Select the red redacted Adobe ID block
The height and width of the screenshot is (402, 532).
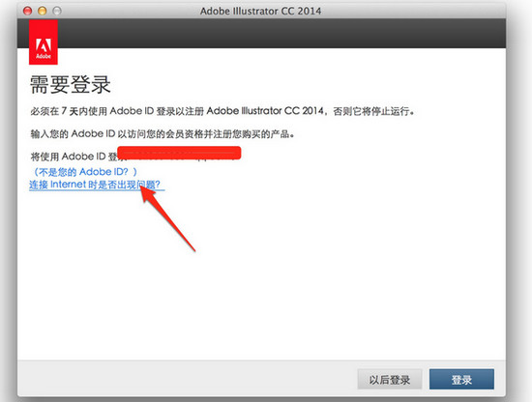179,153
